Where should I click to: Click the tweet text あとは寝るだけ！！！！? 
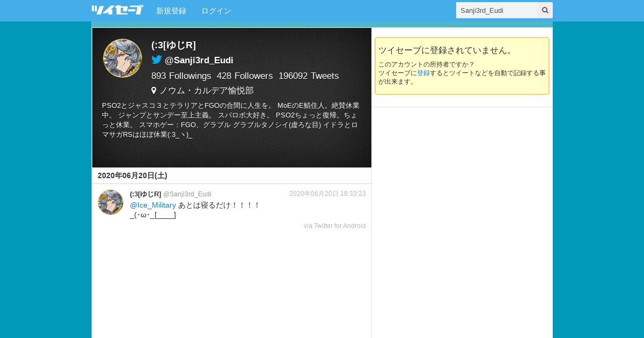coord(219,205)
